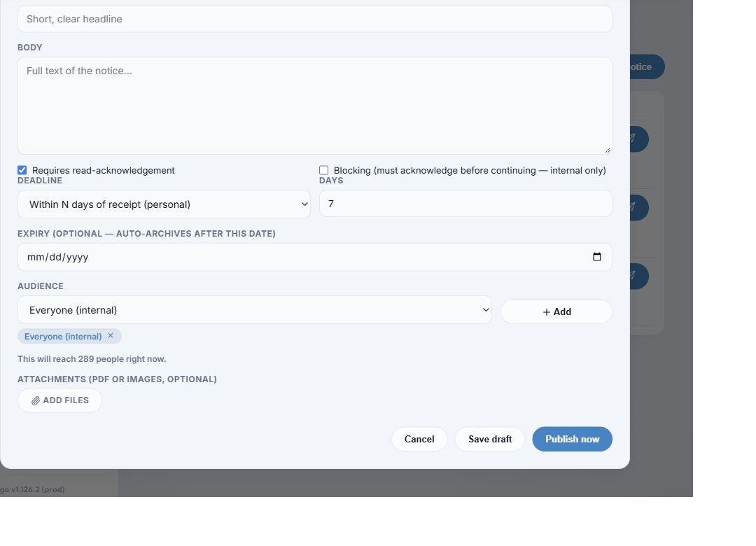
Task: Click the Add Files attachment button
Action: pos(59,400)
